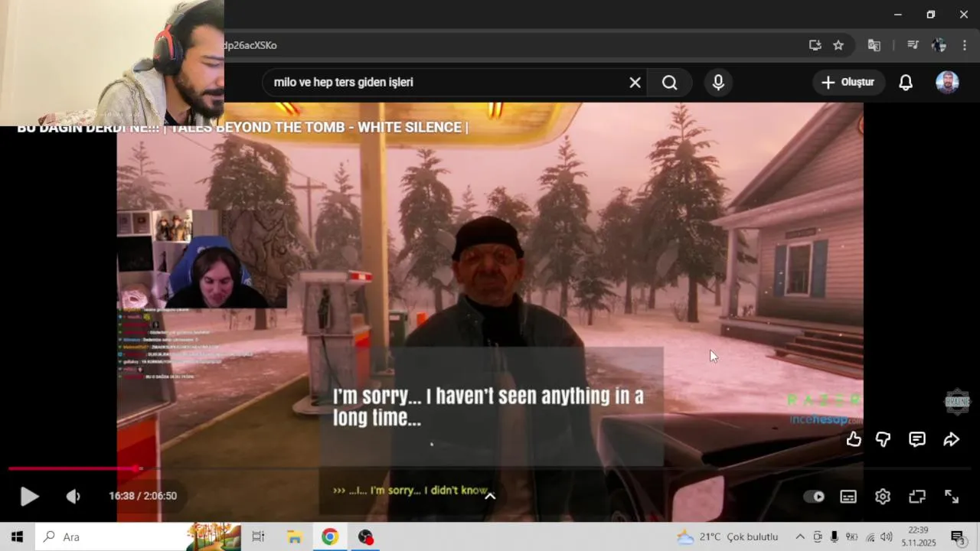Install app via address bar icon

pos(815,45)
